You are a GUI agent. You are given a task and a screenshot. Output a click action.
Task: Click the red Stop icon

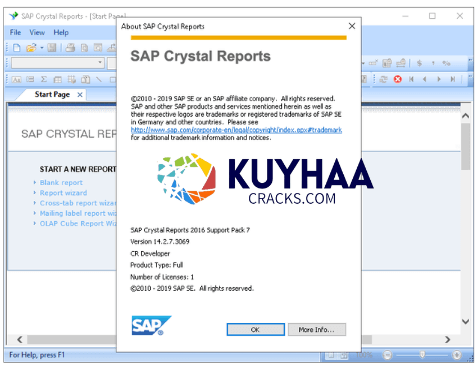(x=398, y=79)
